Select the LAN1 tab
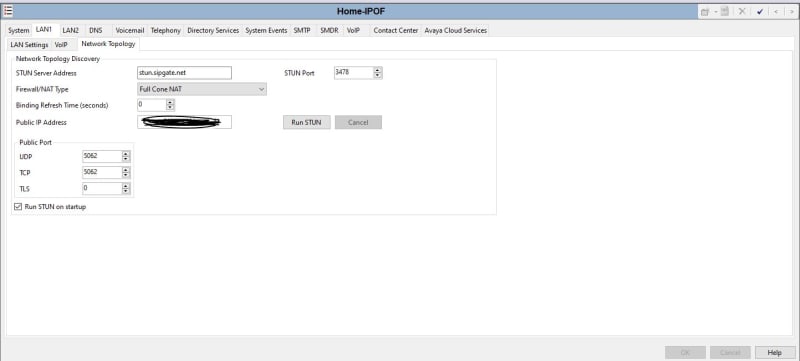 [x=44, y=30]
